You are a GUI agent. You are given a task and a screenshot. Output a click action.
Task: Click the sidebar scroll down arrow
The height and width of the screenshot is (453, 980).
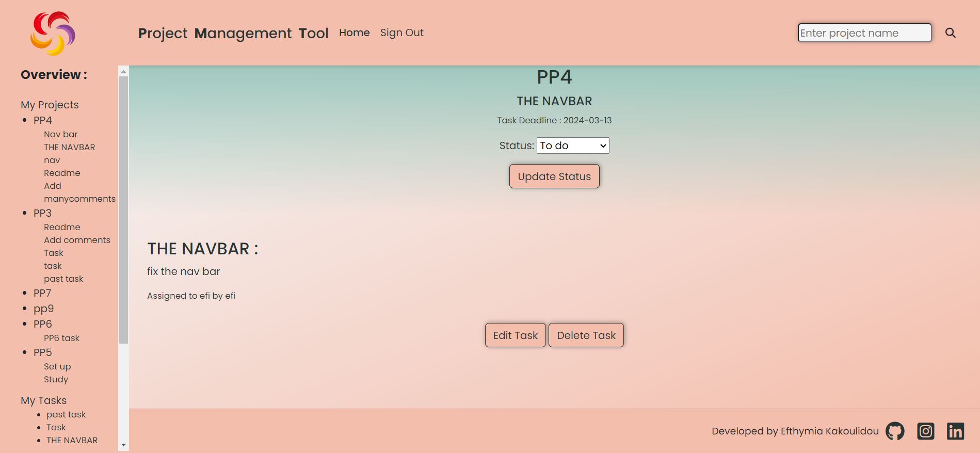(123, 445)
